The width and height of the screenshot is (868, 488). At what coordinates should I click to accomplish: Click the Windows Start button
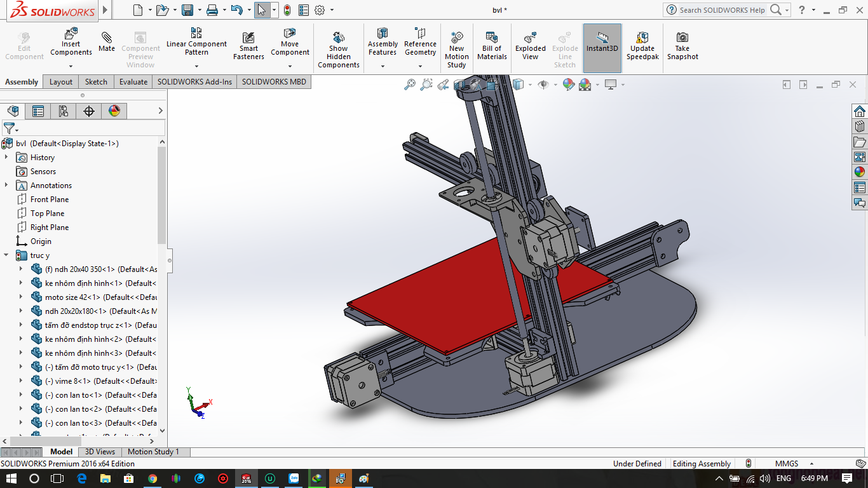11,478
